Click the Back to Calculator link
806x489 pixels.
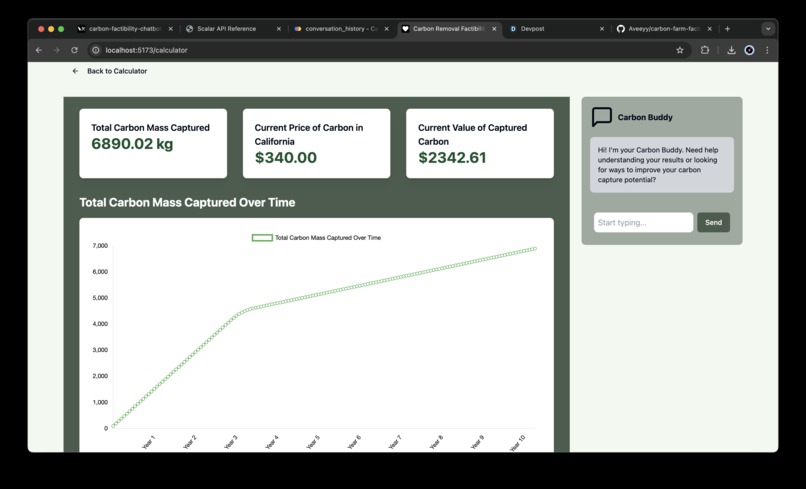[x=117, y=71]
